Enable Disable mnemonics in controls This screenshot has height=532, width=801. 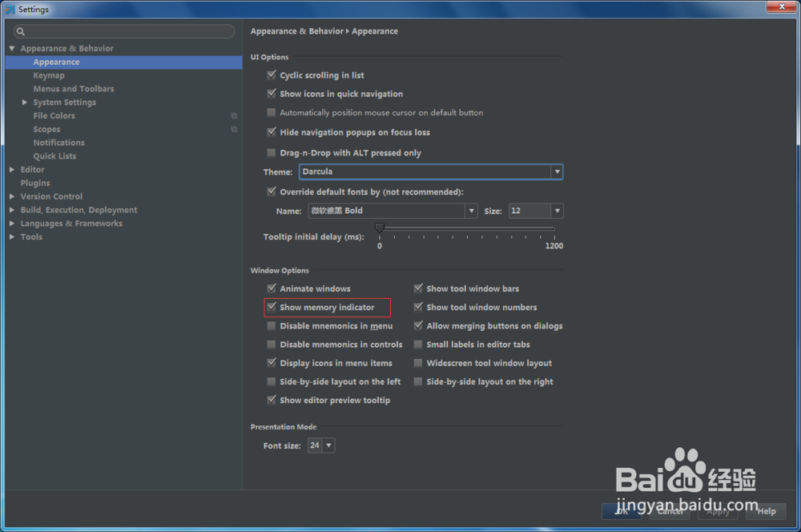click(272, 345)
